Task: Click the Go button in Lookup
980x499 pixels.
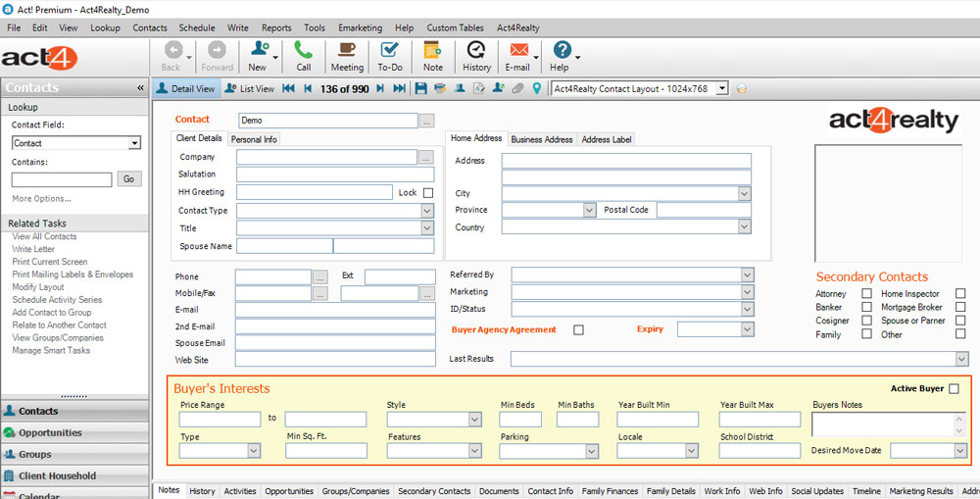Action: click(128, 178)
